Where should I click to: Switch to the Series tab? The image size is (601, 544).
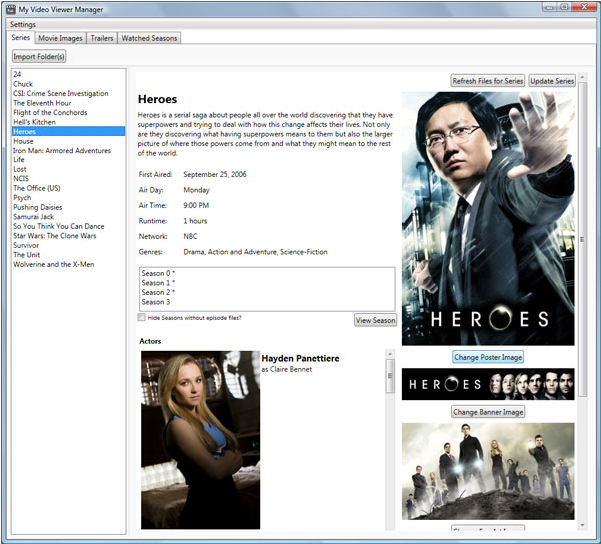click(21, 38)
